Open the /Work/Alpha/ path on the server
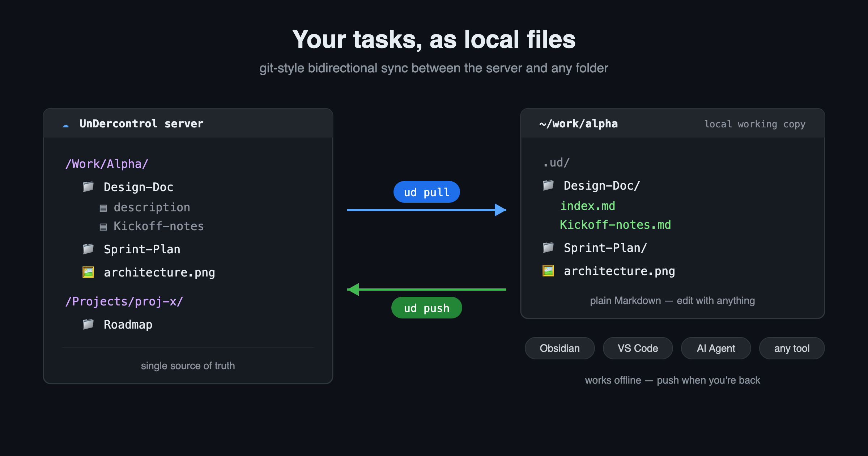Image resolution: width=868 pixels, height=456 pixels. coord(107,164)
